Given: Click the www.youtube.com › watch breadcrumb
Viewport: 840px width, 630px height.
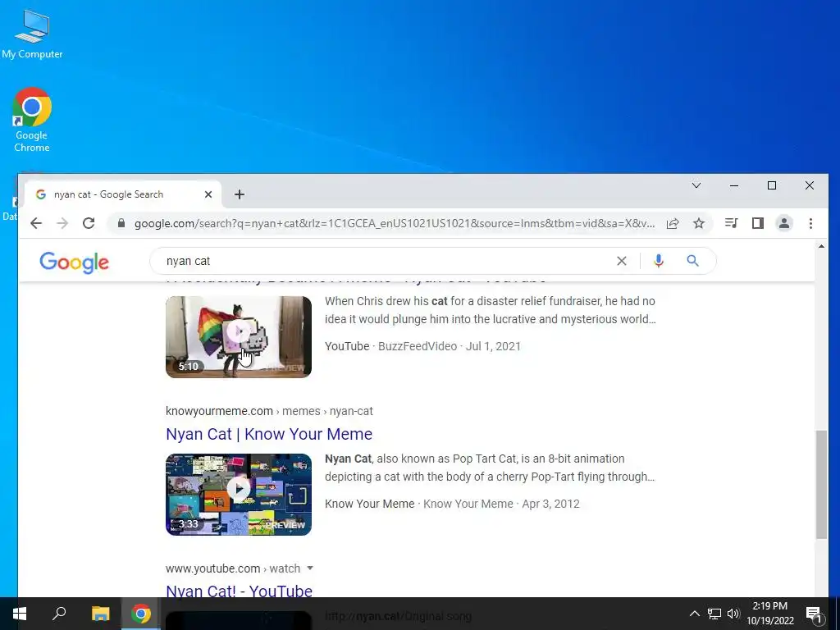Looking at the screenshot, I should coord(233,568).
